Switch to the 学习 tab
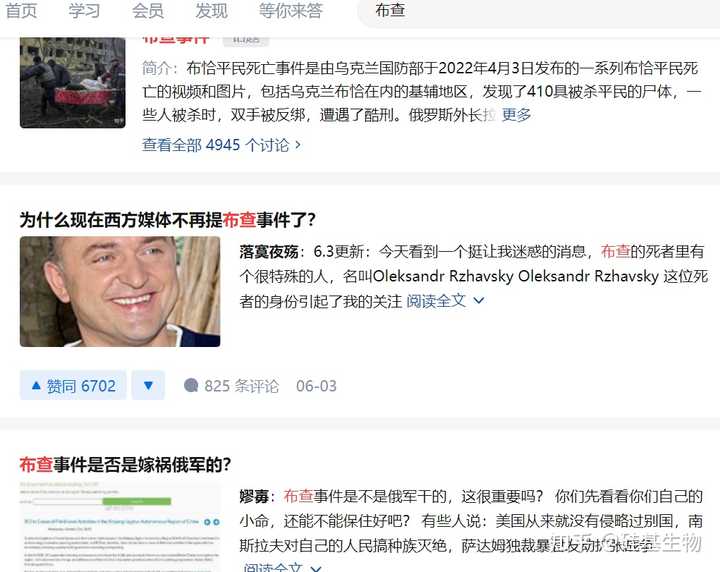The image size is (720, 572). 84,11
